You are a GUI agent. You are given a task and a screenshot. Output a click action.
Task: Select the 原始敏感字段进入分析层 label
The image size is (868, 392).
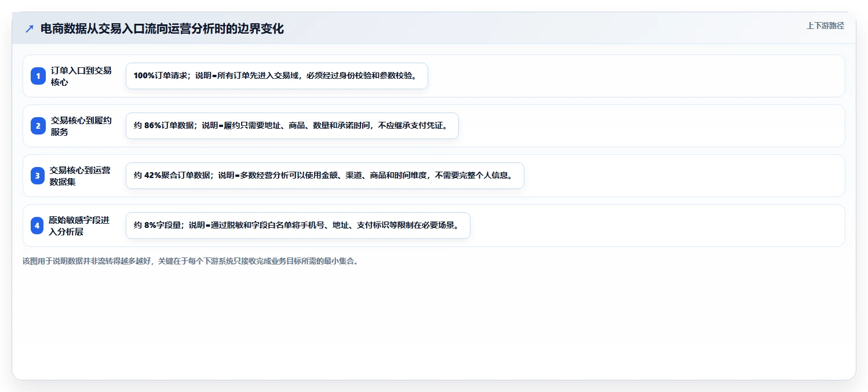[x=79, y=226]
